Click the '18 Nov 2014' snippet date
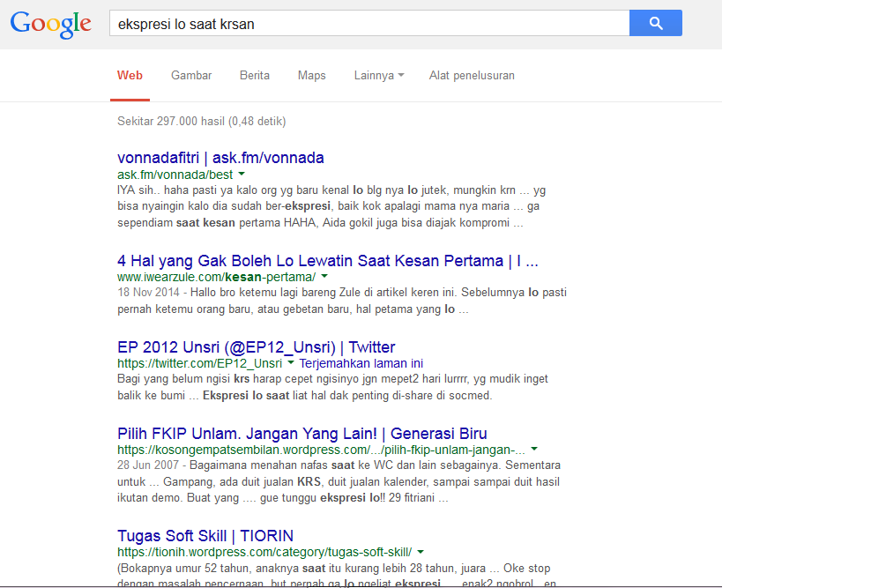This screenshot has width=886, height=588. (148, 293)
